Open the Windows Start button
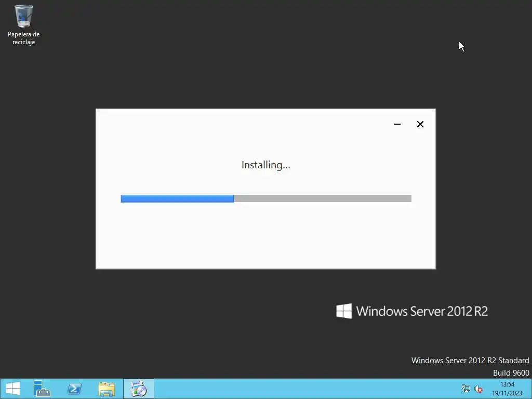 coord(13,389)
